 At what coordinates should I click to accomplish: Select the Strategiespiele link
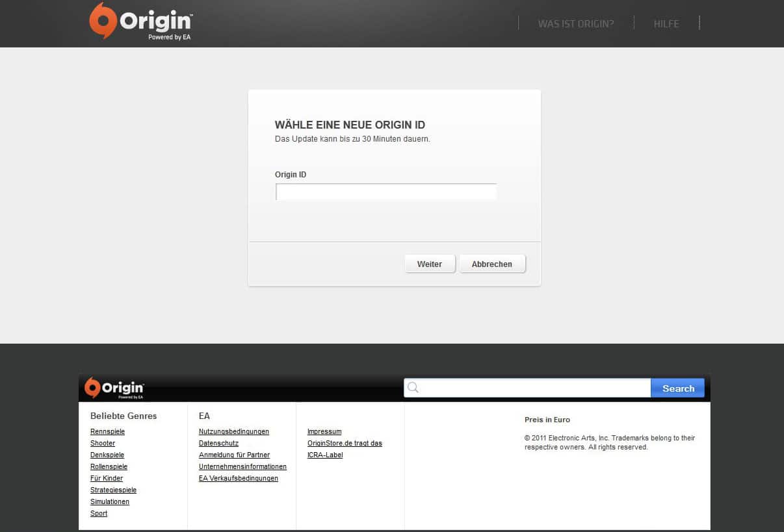113,490
